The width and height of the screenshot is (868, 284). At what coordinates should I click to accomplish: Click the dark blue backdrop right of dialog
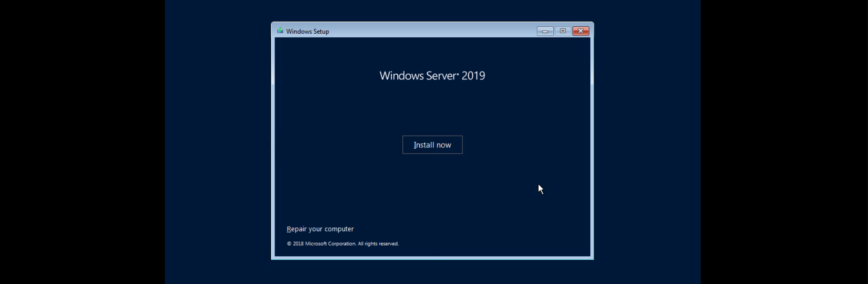pos(646,140)
